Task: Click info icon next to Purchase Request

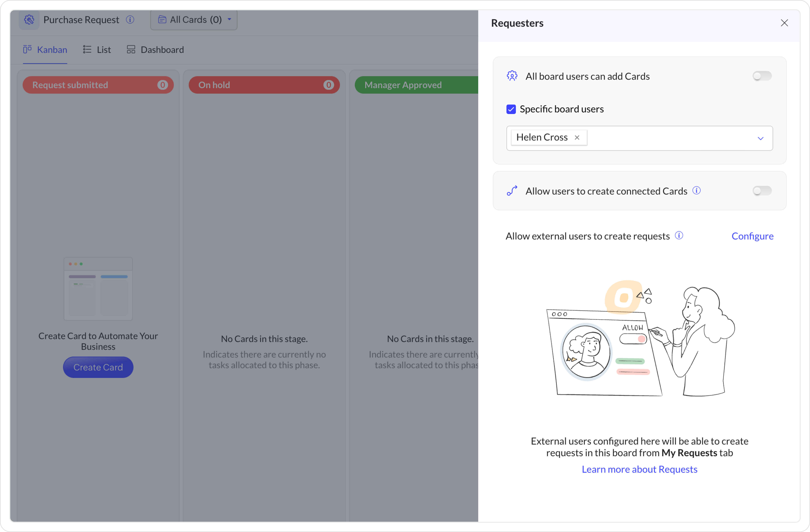Action: pos(130,20)
